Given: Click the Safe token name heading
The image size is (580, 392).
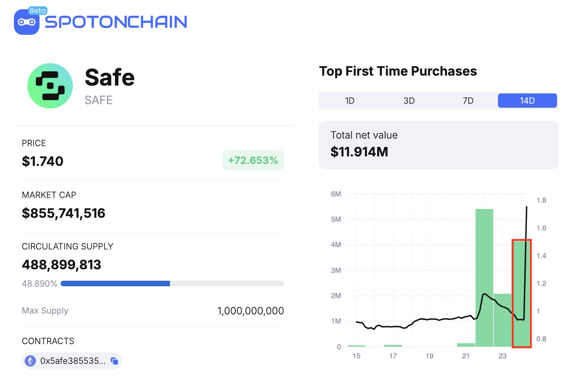Looking at the screenshot, I should pos(110,77).
